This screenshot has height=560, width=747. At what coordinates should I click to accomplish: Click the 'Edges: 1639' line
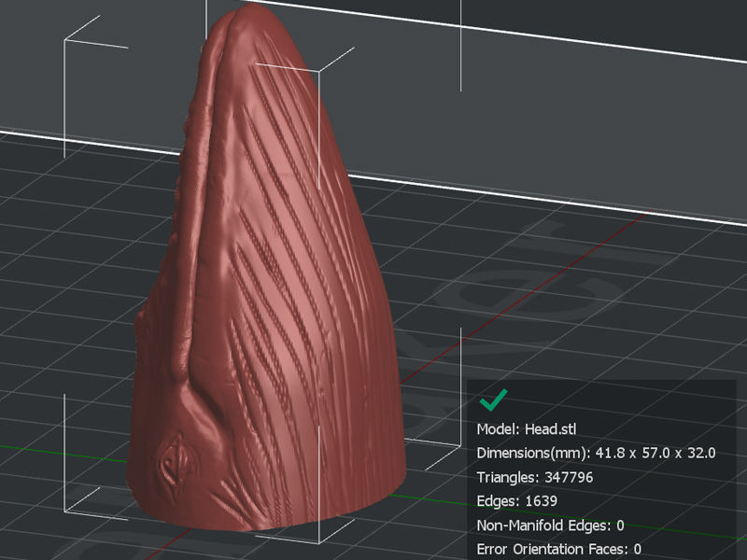click(517, 501)
